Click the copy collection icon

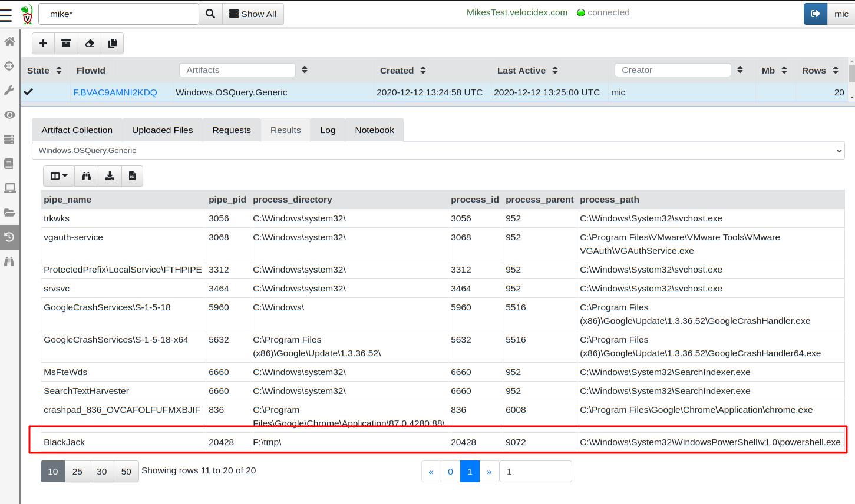113,44
